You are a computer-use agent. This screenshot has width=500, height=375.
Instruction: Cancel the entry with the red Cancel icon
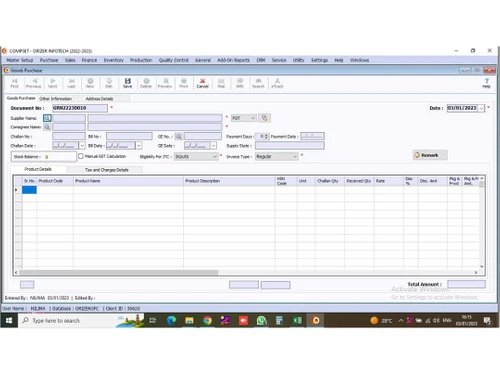tap(202, 83)
